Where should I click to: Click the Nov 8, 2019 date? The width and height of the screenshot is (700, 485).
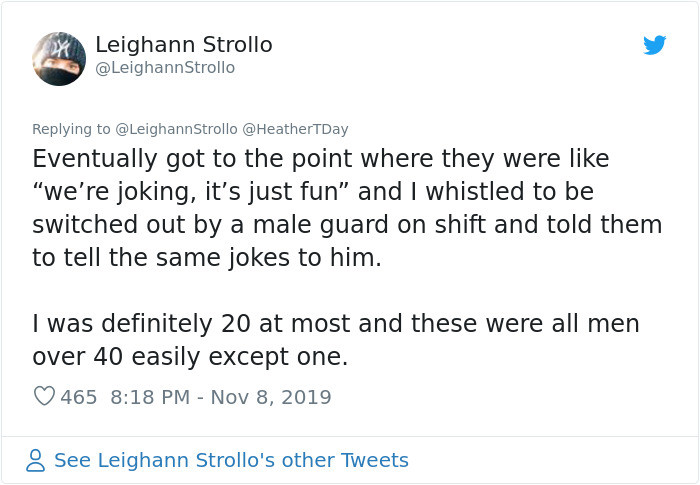[x=271, y=397]
